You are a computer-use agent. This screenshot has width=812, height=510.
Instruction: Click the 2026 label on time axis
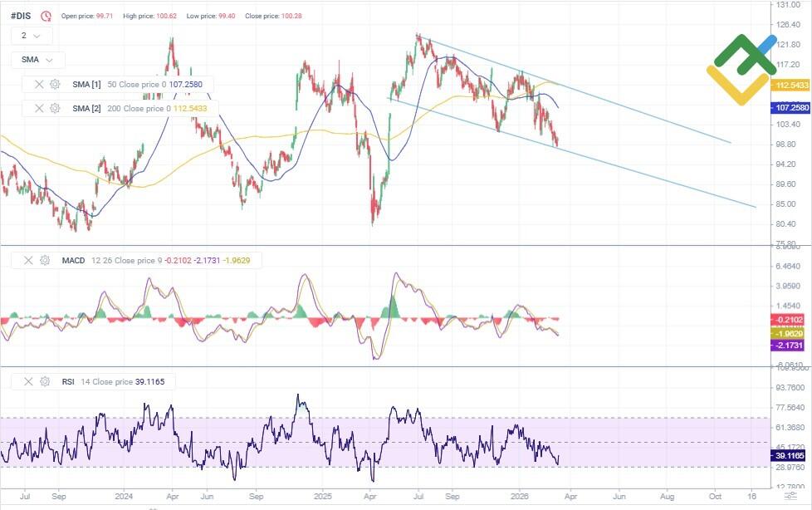[x=520, y=497]
